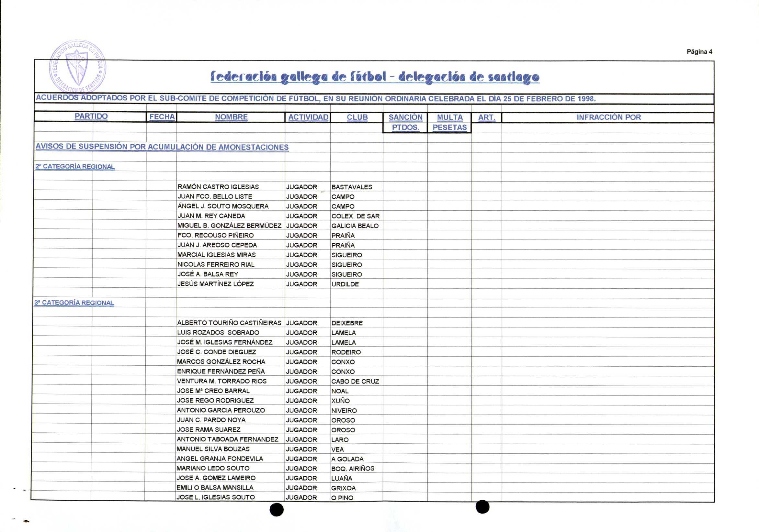Click the CLUB column header
Viewport: 759px width, 532px height.
[x=357, y=117]
